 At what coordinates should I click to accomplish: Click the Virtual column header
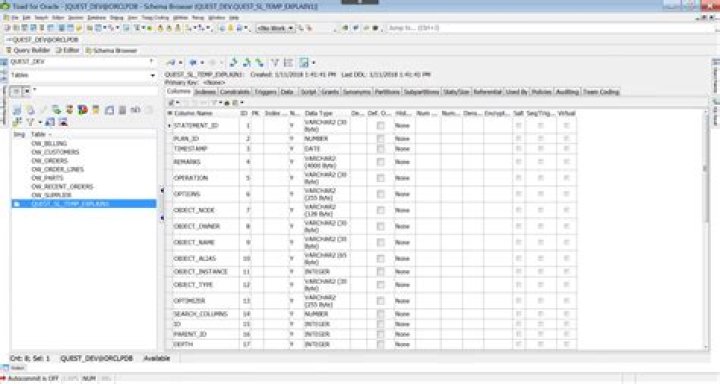tap(566, 113)
